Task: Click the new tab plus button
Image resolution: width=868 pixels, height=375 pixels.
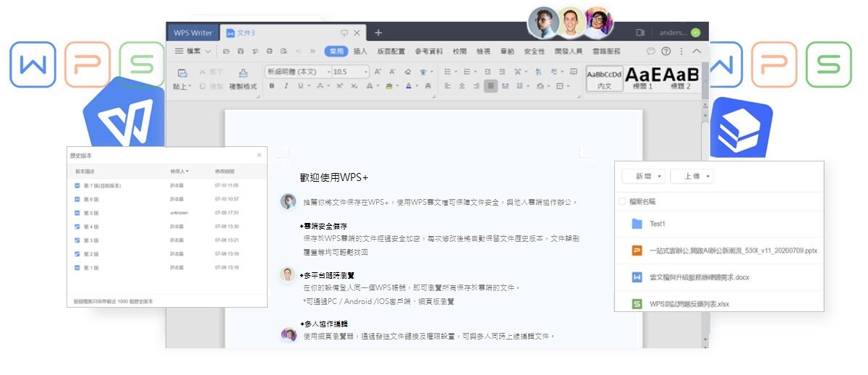Action: tap(378, 33)
